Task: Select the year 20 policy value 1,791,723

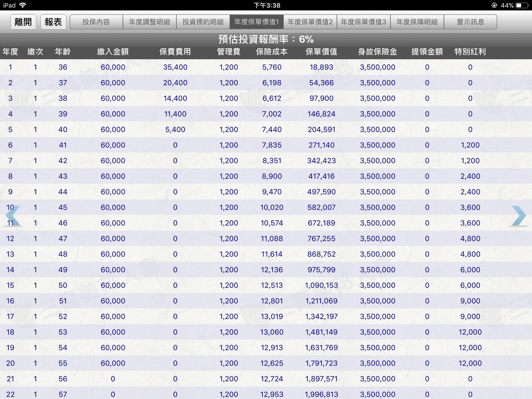Action: (321, 363)
